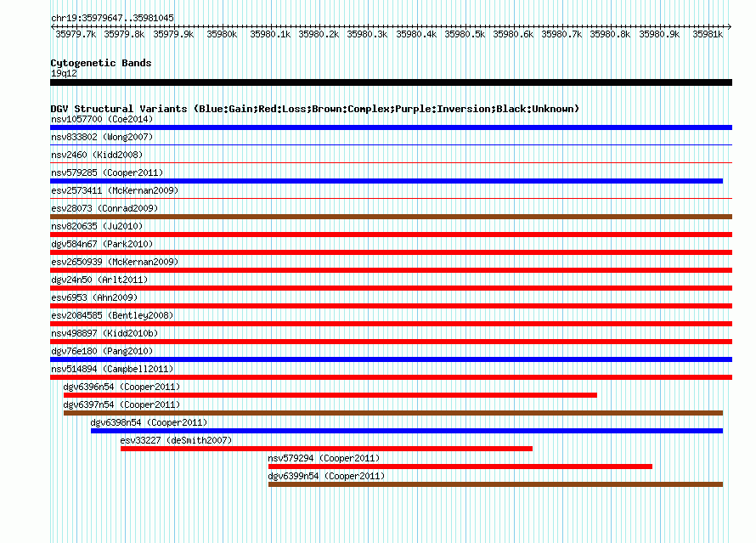The width and height of the screenshot is (756, 543).
Task: Click the dgv6399n54 brown bar
Action: (x=495, y=484)
